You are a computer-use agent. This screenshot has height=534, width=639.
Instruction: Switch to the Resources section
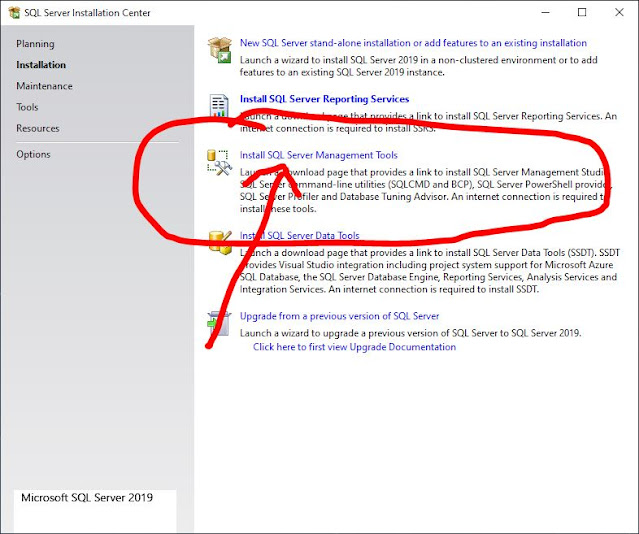38,128
